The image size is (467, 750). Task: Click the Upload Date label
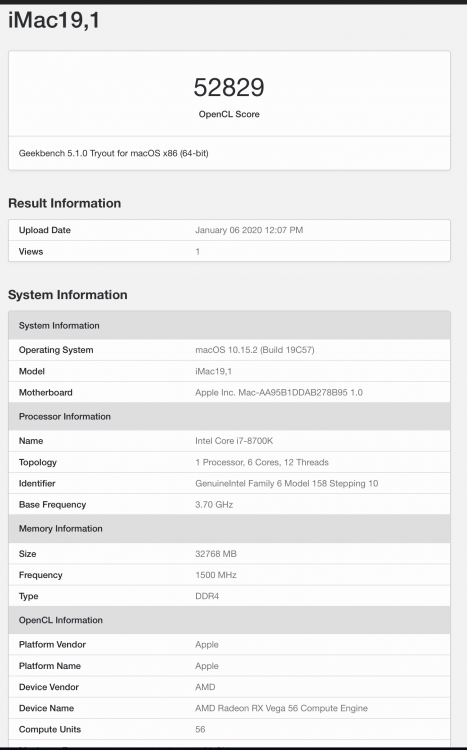pyautogui.click(x=44, y=230)
